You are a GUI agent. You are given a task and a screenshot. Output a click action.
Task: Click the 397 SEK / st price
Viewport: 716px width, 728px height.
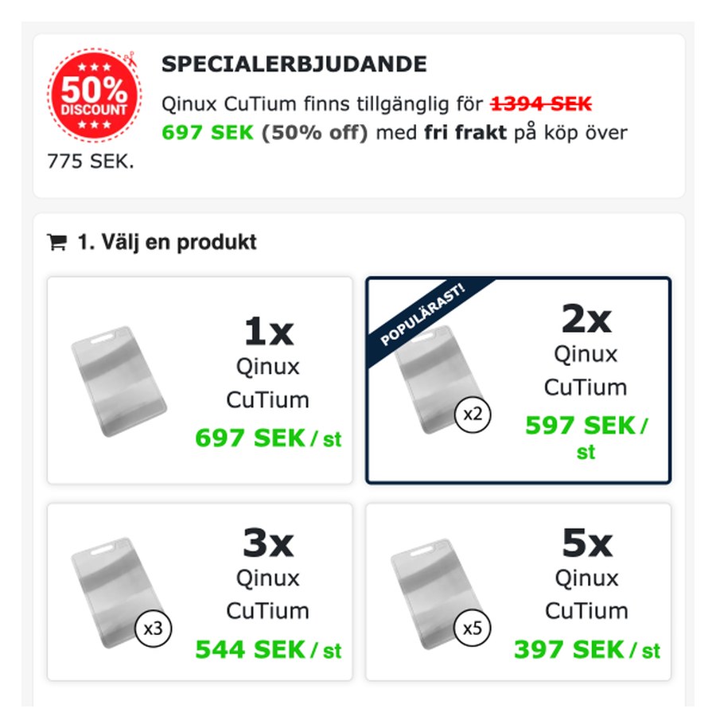click(x=587, y=649)
